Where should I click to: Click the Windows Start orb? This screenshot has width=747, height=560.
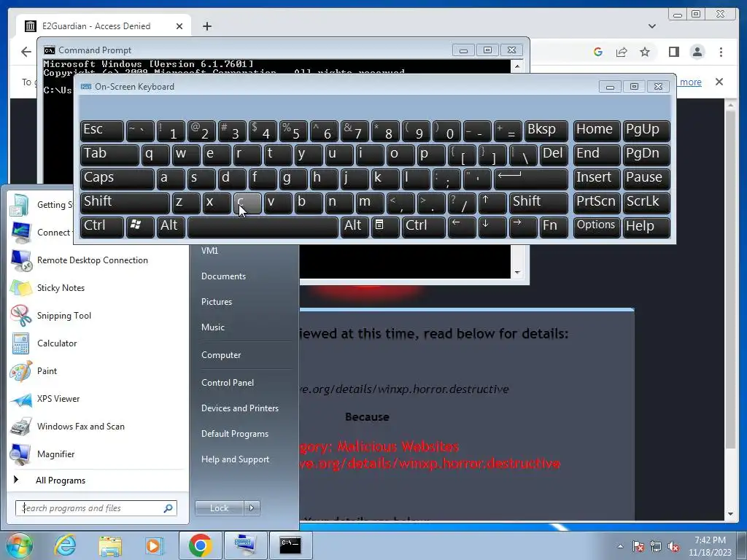[19, 545]
